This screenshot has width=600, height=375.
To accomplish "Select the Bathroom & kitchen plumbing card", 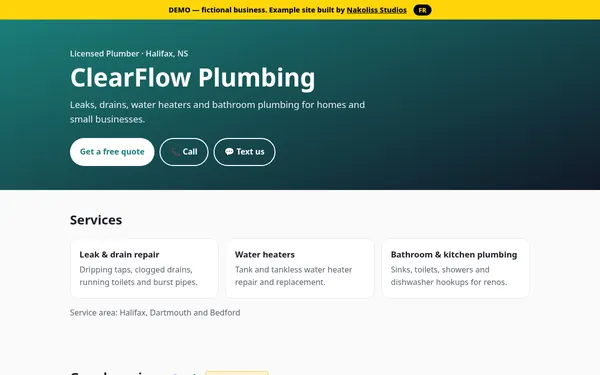I will [455, 268].
